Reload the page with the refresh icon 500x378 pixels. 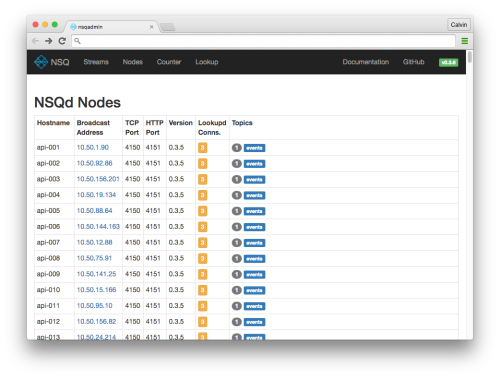[x=62, y=41]
